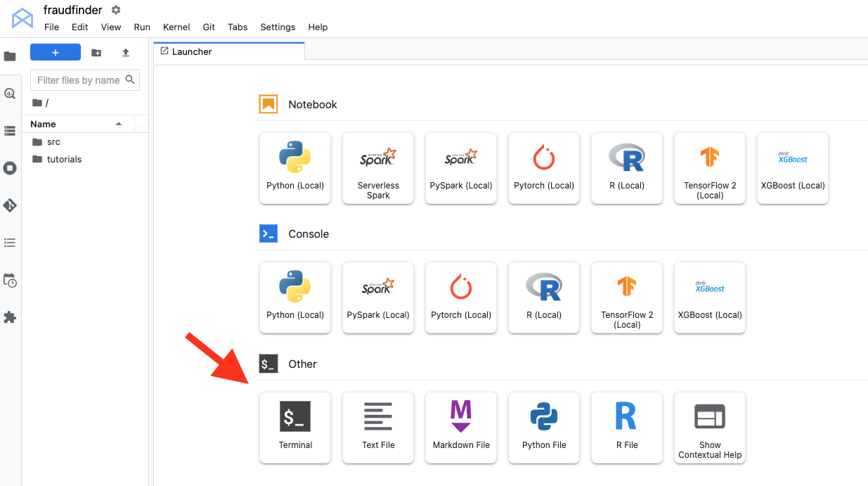Screen dimensions: 868x486
Task: Click the blue new launcher plus button
Action: click(x=56, y=53)
